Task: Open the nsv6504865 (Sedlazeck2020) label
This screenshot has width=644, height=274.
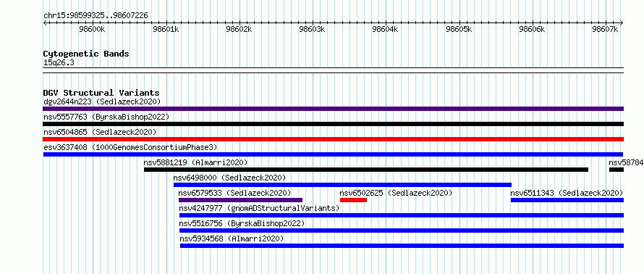Action: pos(100,132)
